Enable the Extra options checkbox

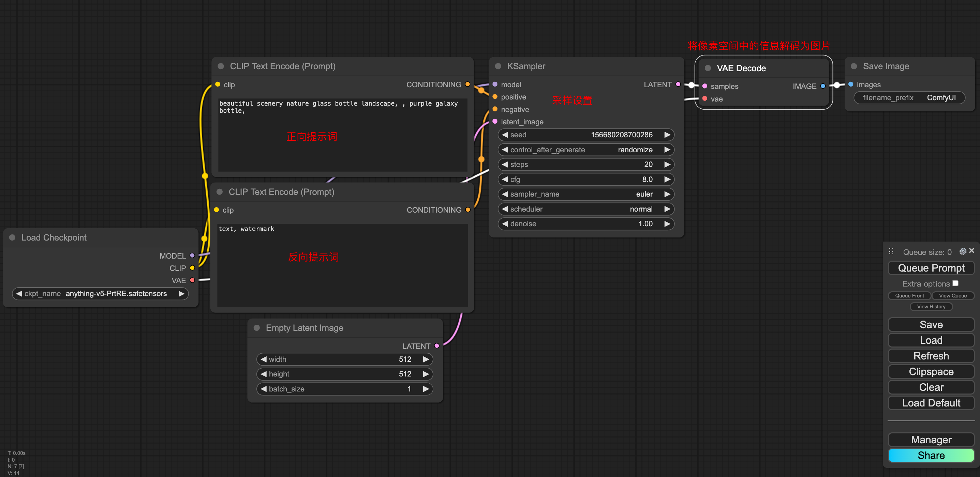coord(955,283)
